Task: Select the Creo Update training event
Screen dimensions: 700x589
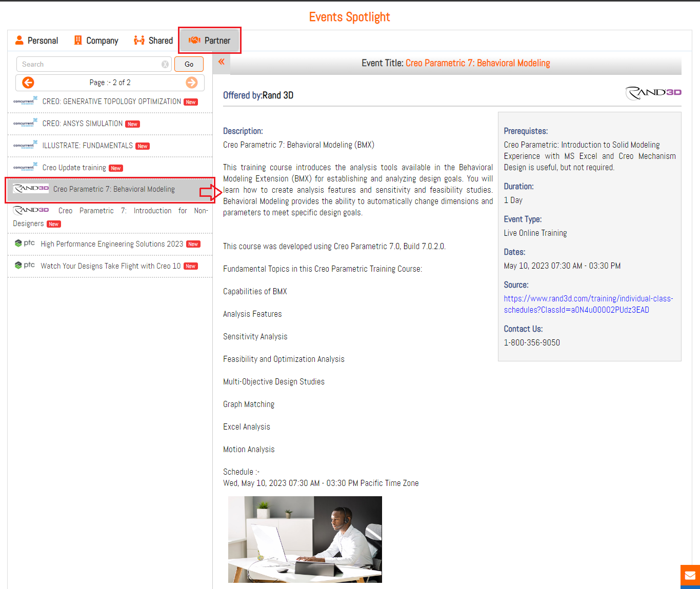Action: pyautogui.click(x=74, y=168)
